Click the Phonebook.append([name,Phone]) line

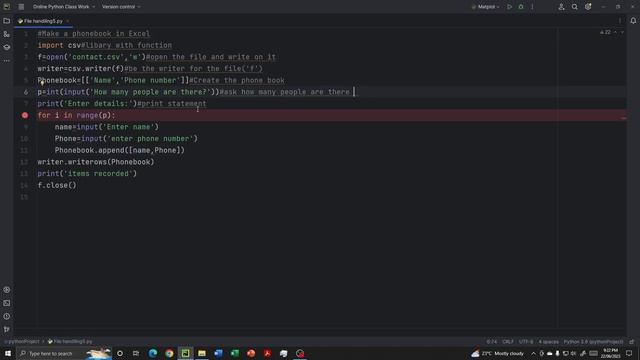(120, 151)
